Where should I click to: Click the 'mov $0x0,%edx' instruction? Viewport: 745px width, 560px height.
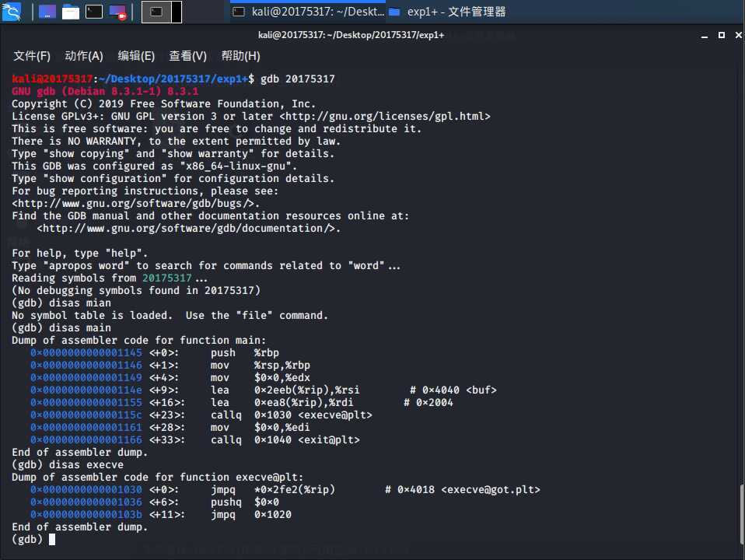click(261, 377)
